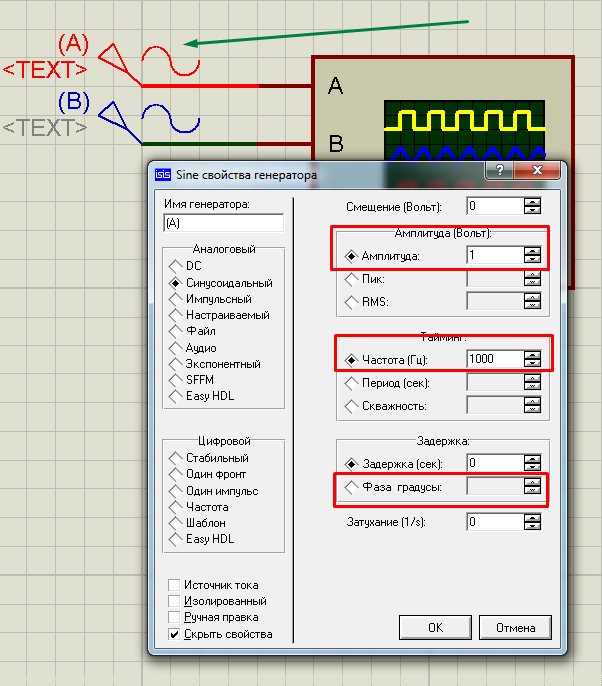Image resolution: width=602 pixels, height=686 pixels.
Task: Select digital Один фронт type
Action: (207, 474)
